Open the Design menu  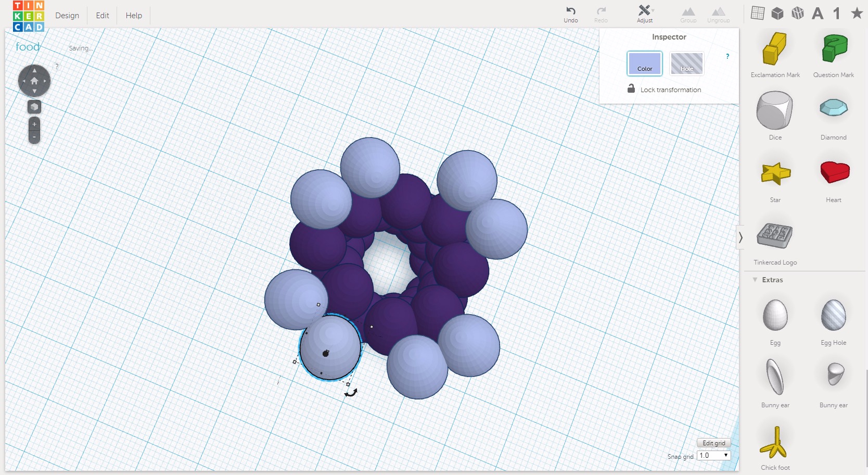tap(67, 16)
